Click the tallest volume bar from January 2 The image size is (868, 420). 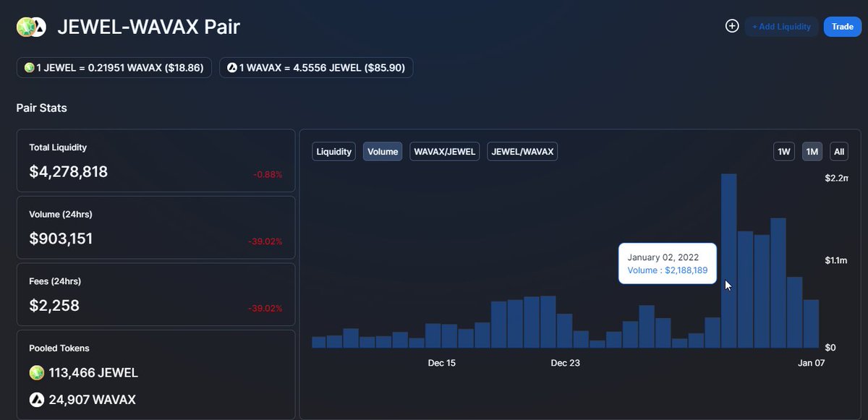click(x=728, y=260)
